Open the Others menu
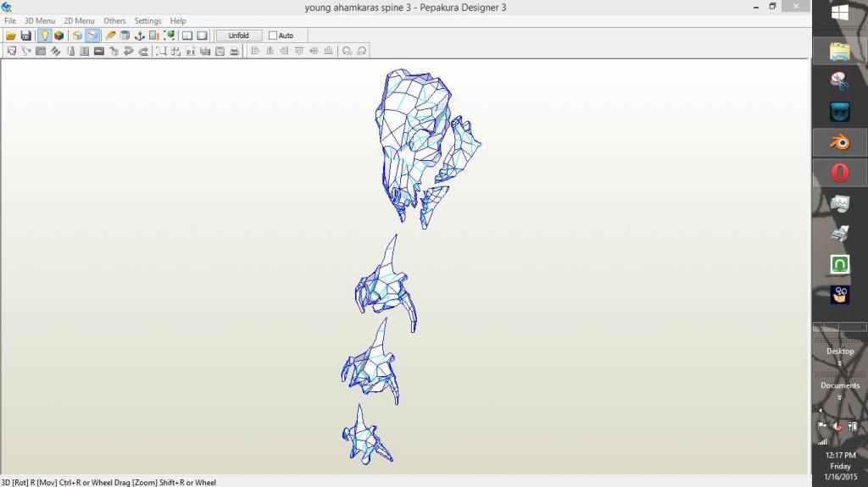 (114, 20)
